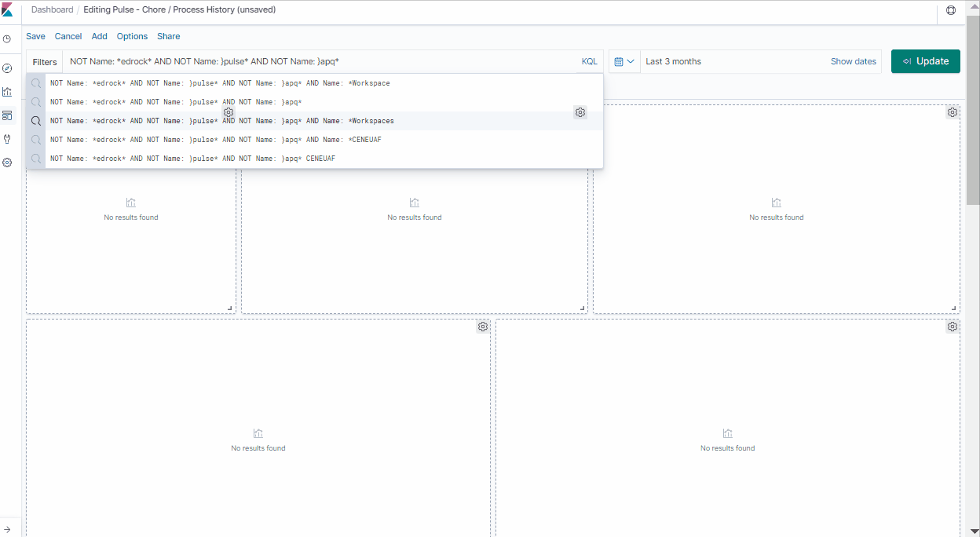Open Discover compass icon in sidebar
The image size is (980, 537).
click(7, 68)
